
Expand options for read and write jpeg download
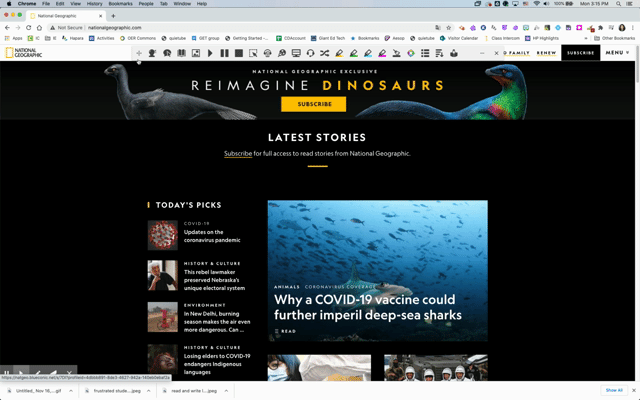click(x=226, y=391)
